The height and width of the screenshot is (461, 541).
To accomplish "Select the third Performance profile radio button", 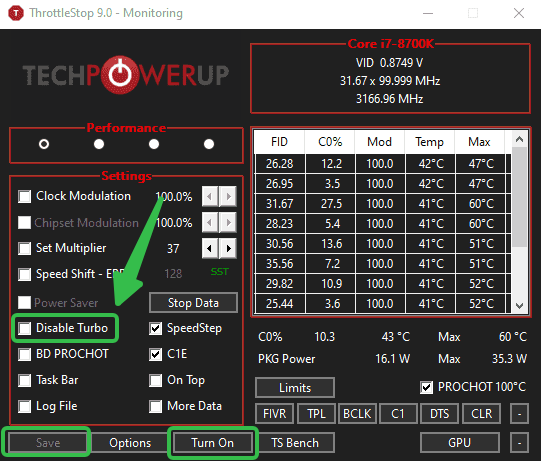I will click(x=154, y=144).
